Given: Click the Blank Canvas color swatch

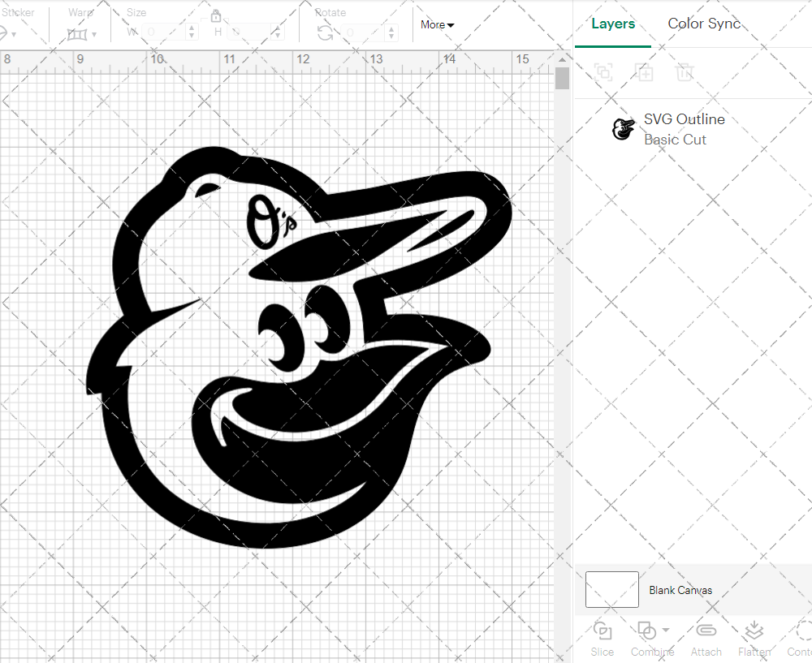Looking at the screenshot, I should (x=611, y=590).
